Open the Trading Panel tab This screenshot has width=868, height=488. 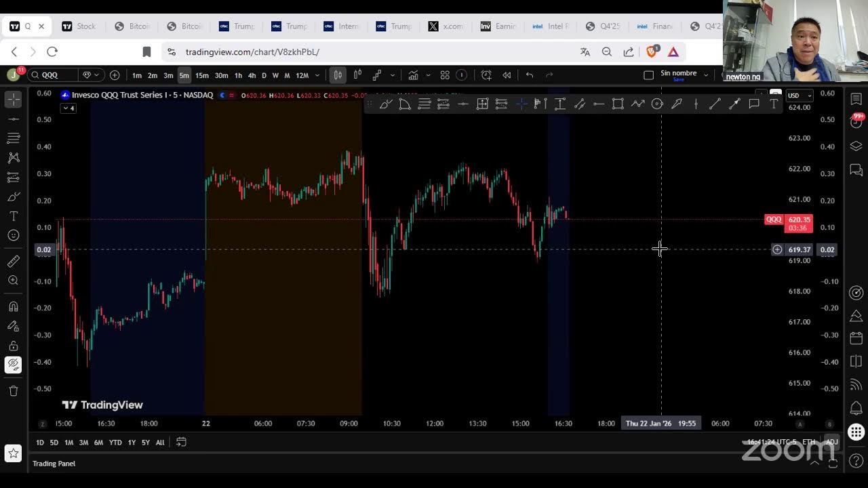point(54,464)
